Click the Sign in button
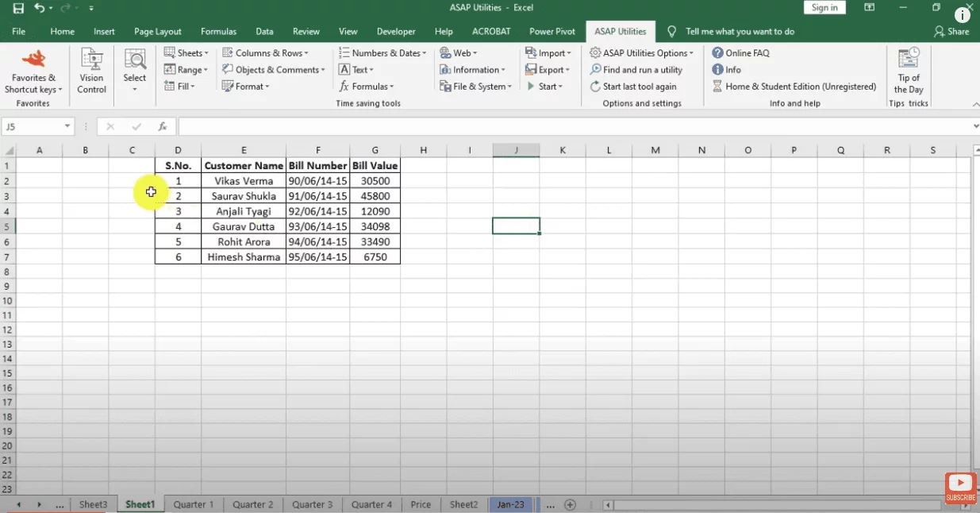 824,8
